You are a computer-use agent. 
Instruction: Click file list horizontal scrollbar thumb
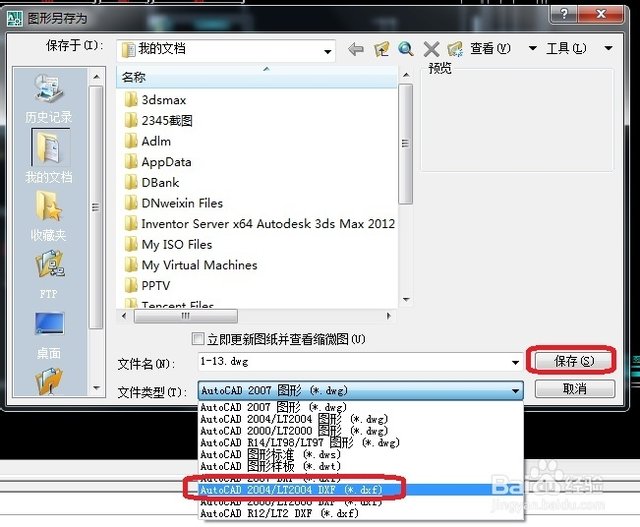tap(186, 316)
